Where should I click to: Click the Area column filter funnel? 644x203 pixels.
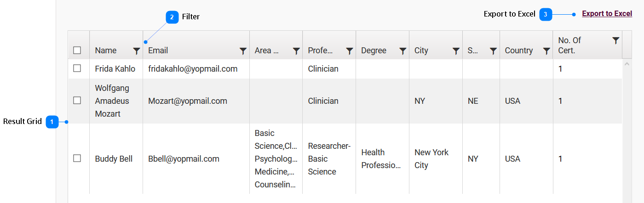click(296, 51)
